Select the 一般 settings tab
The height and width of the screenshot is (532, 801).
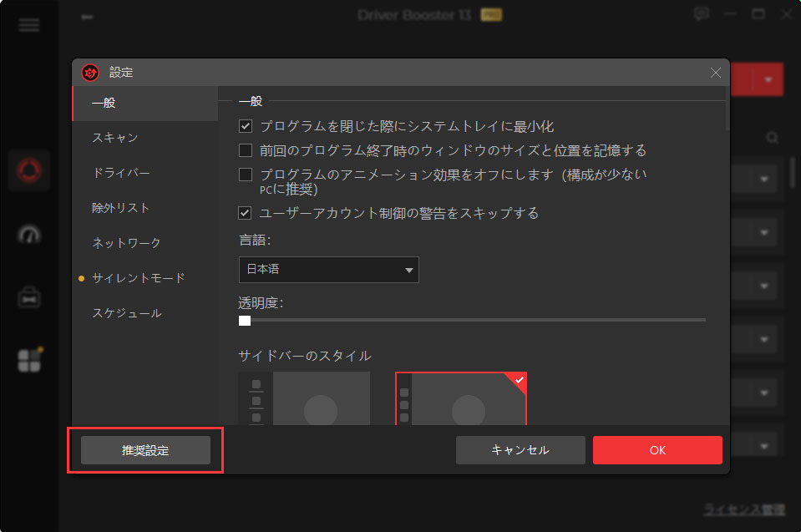(145, 103)
